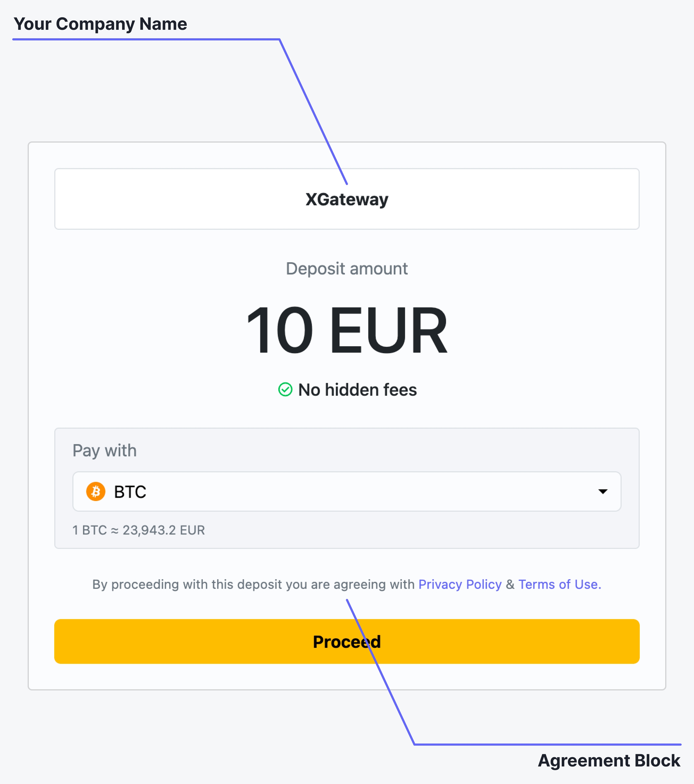Open the BTC pay-with selector
This screenshot has width=694, height=784.
[x=346, y=491]
